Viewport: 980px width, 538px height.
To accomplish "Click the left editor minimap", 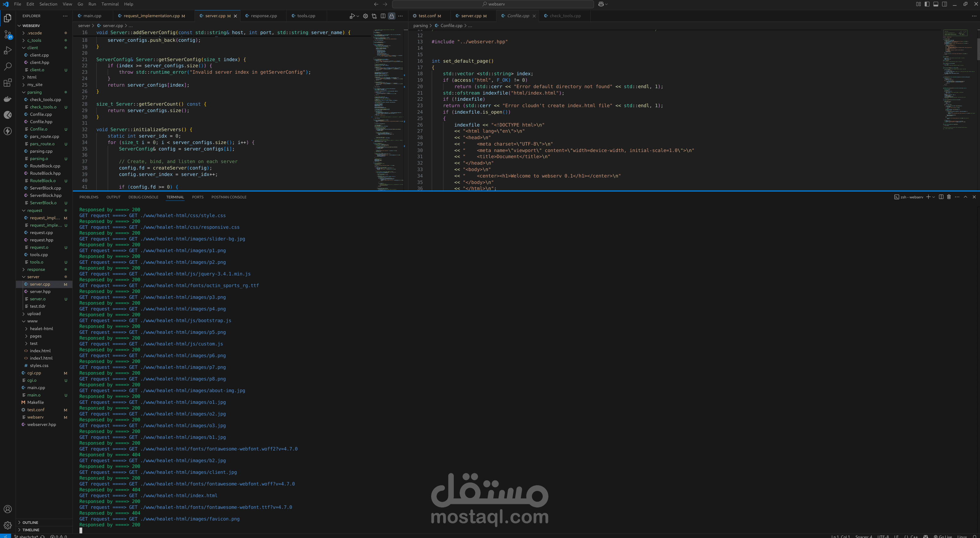I will point(388,110).
